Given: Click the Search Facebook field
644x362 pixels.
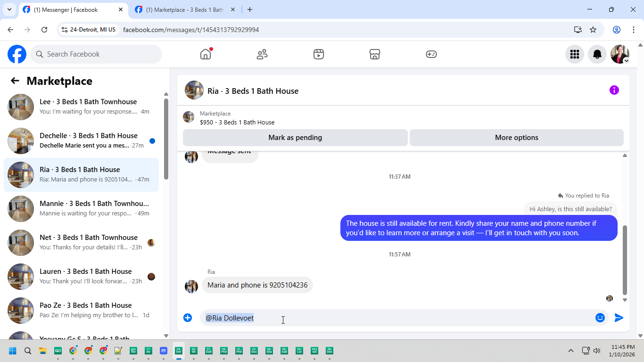Looking at the screenshot, I should click(x=96, y=54).
